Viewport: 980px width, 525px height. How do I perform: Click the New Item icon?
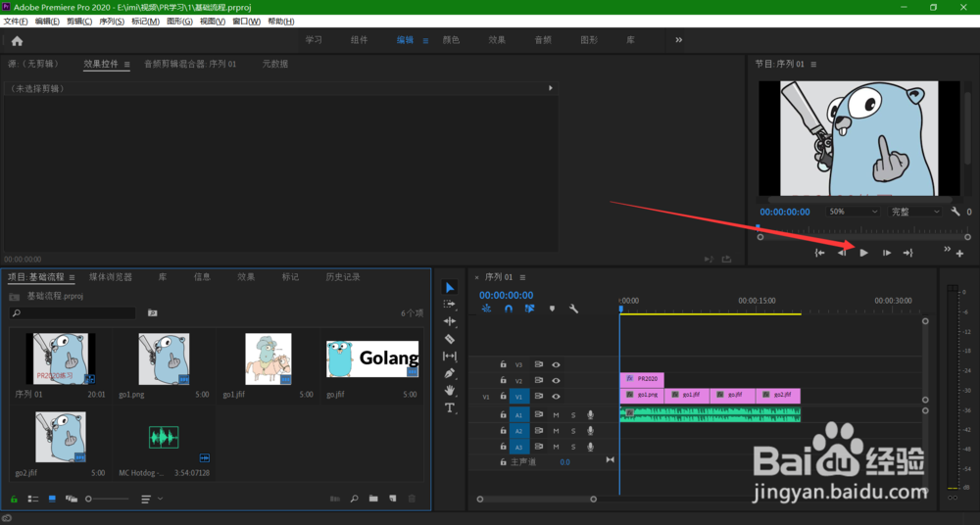393,499
